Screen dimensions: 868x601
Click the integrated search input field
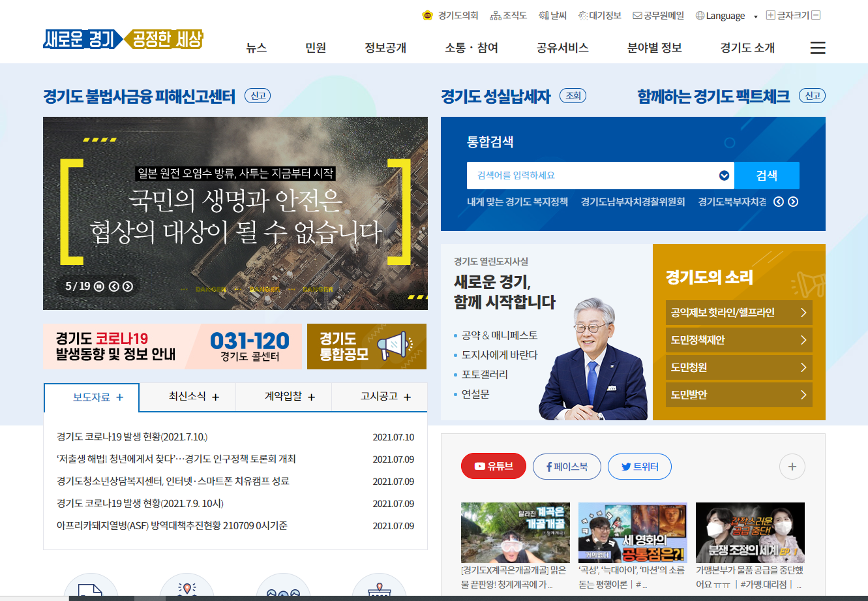[x=592, y=176]
